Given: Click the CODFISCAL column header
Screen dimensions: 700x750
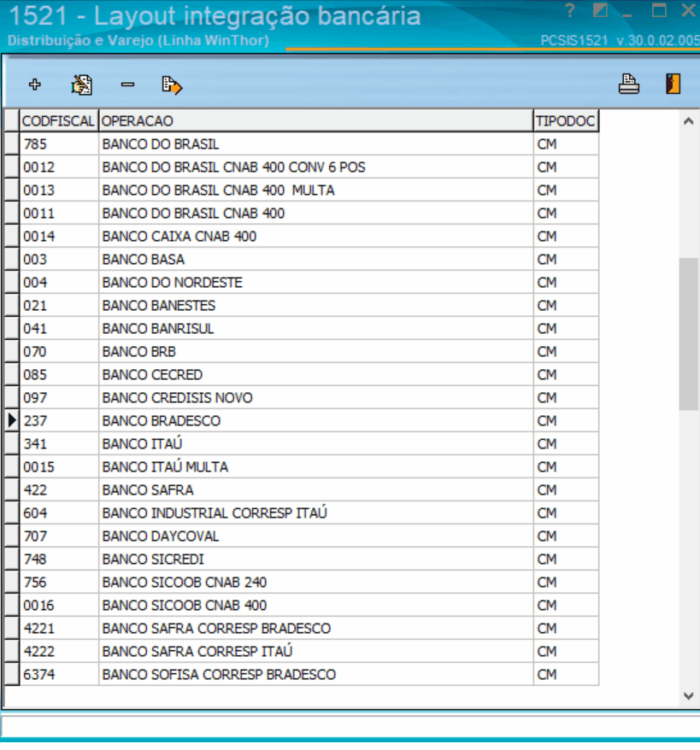Looking at the screenshot, I should [59, 121].
